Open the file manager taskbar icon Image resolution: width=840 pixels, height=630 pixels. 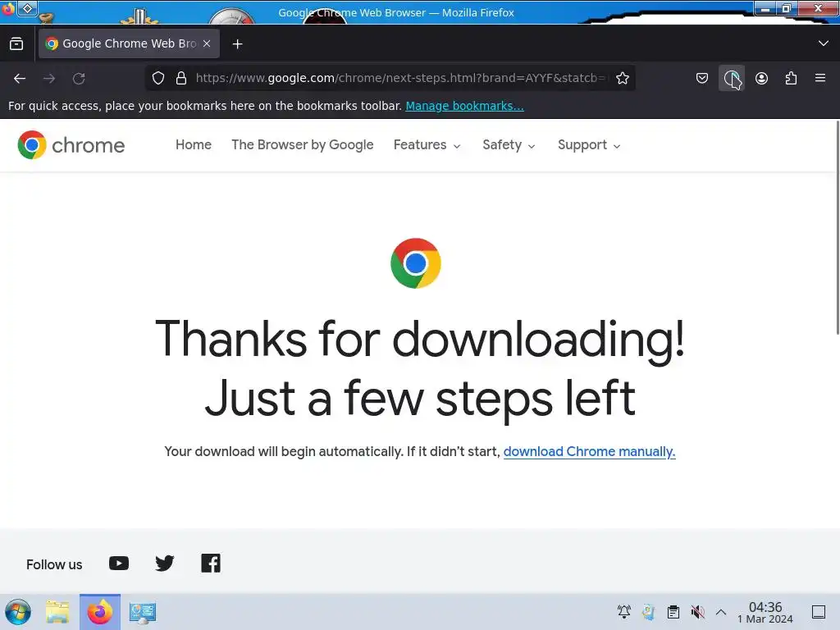click(x=58, y=612)
